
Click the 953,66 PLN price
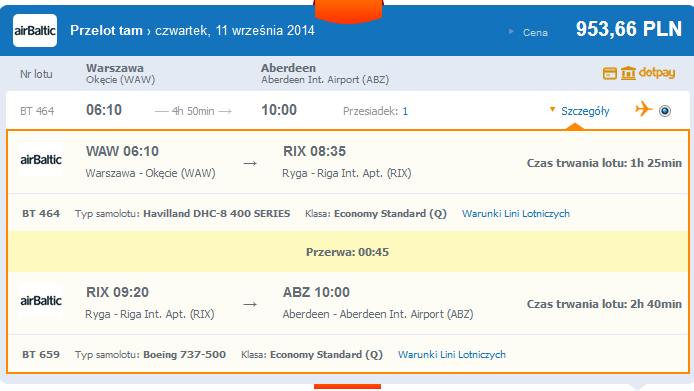click(x=628, y=29)
